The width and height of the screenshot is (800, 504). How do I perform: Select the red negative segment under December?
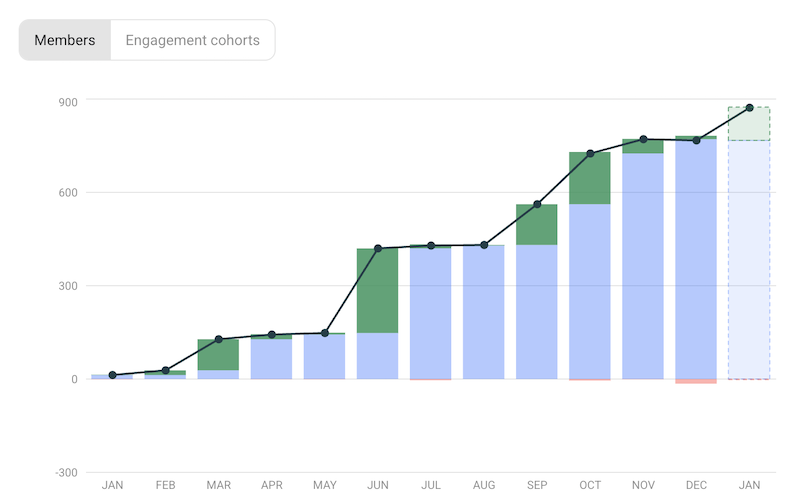(696, 381)
